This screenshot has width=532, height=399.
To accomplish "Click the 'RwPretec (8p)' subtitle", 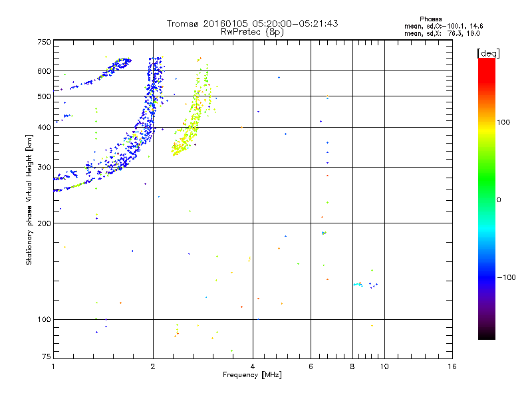I will (x=252, y=32).
